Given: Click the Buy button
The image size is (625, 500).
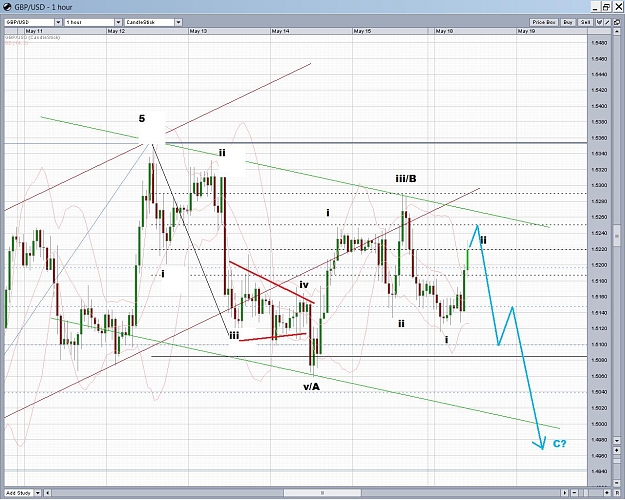Looking at the screenshot, I should 568,22.
